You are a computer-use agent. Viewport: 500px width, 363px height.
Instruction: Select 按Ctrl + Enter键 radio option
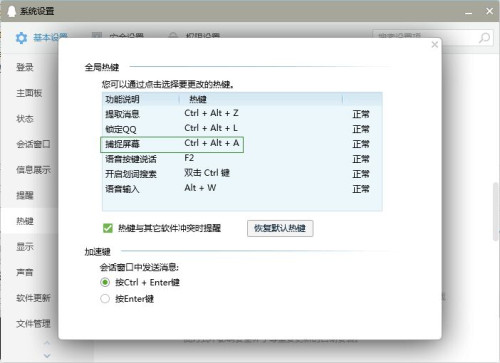coord(105,282)
